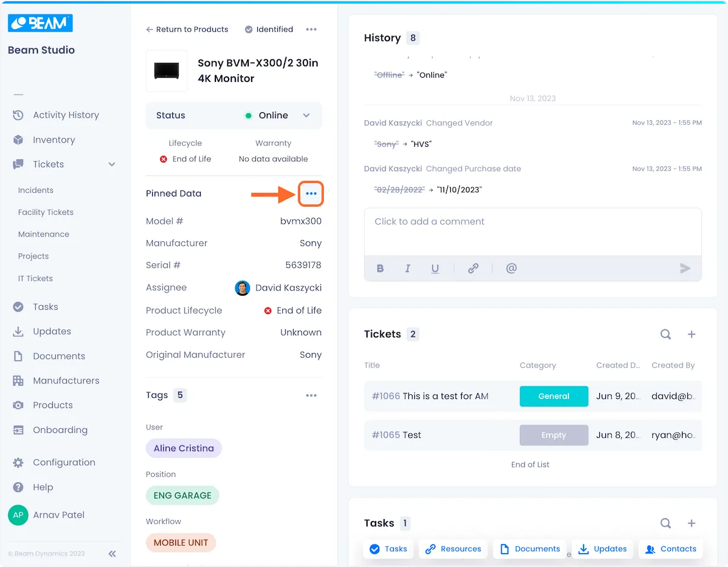Open Incidents in Tickets submenu
The height and width of the screenshot is (567, 728).
(36, 190)
